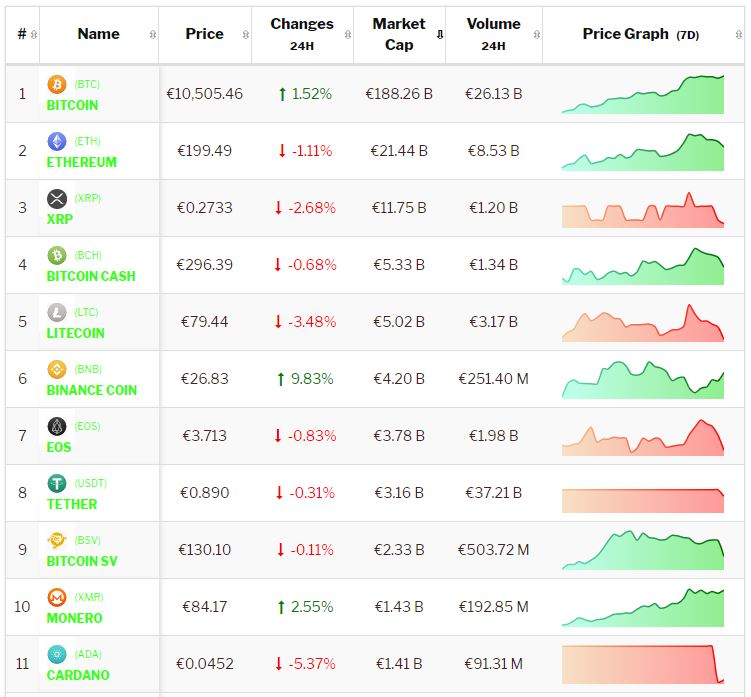Click the Litecoin silver coin icon
This screenshot has width=751, height=697.
point(57,313)
